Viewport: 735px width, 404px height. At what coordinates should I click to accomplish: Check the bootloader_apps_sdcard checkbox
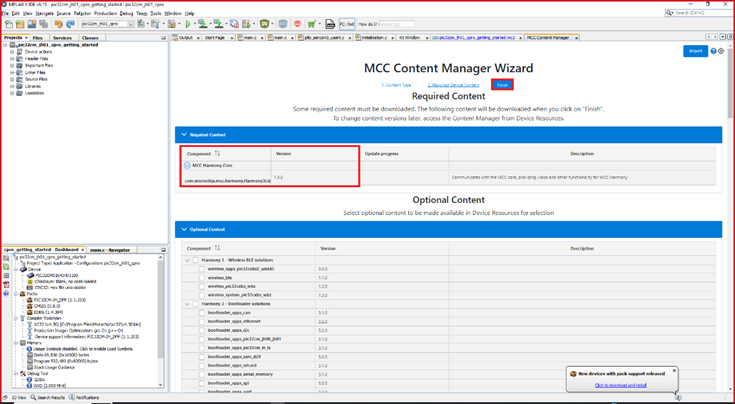click(202, 366)
